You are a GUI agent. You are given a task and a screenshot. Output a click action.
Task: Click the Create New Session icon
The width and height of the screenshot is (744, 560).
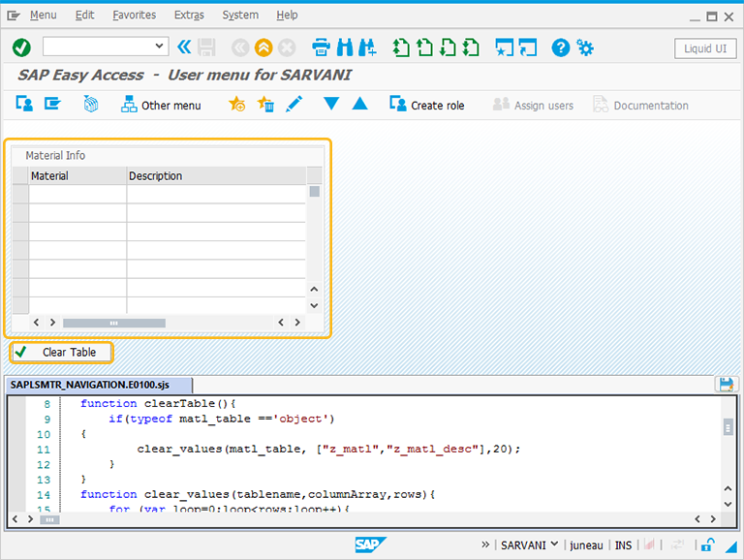pyautogui.click(x=505, y=47)
